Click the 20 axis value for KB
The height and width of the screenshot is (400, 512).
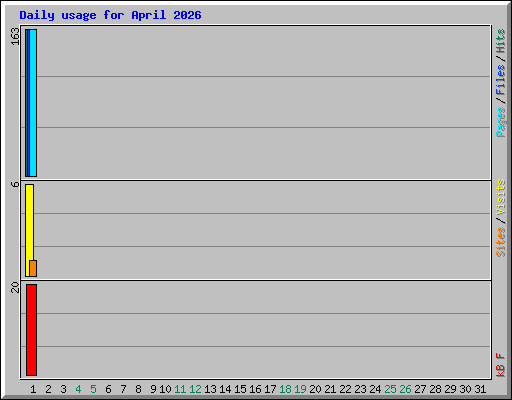(15, 287)
